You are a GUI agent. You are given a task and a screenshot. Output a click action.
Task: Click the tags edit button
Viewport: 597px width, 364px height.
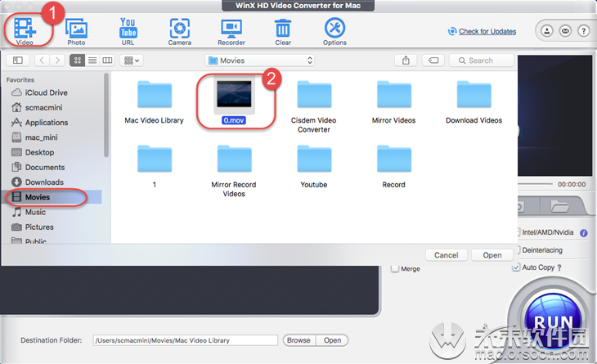point(433,61)
